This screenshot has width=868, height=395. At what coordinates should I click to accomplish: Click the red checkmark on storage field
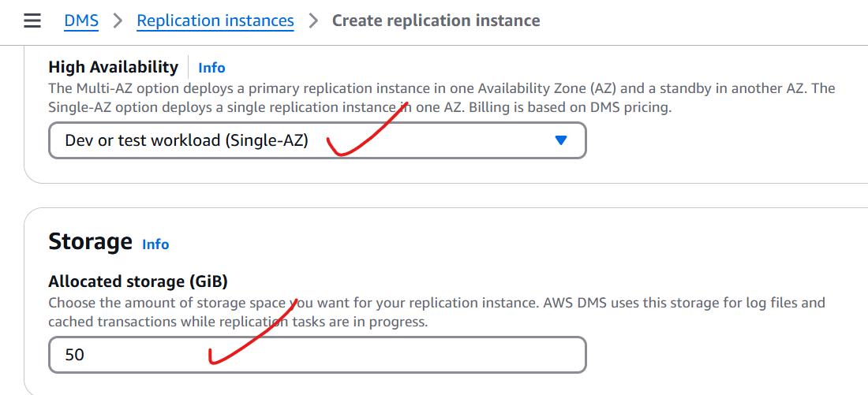(x=254, y=331)
